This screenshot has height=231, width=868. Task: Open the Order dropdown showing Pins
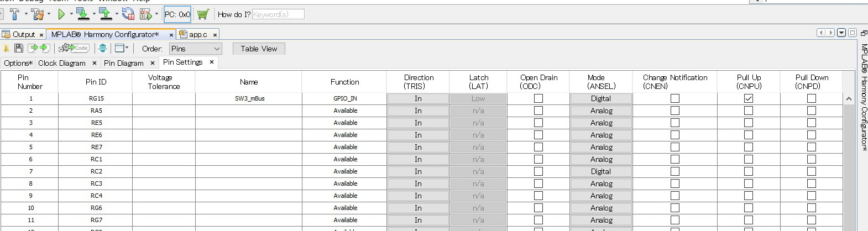(x=195, y=49)
